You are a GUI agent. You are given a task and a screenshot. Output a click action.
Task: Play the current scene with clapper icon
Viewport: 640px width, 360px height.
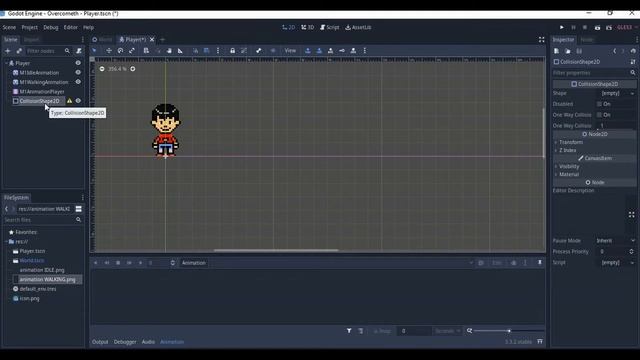597,27
